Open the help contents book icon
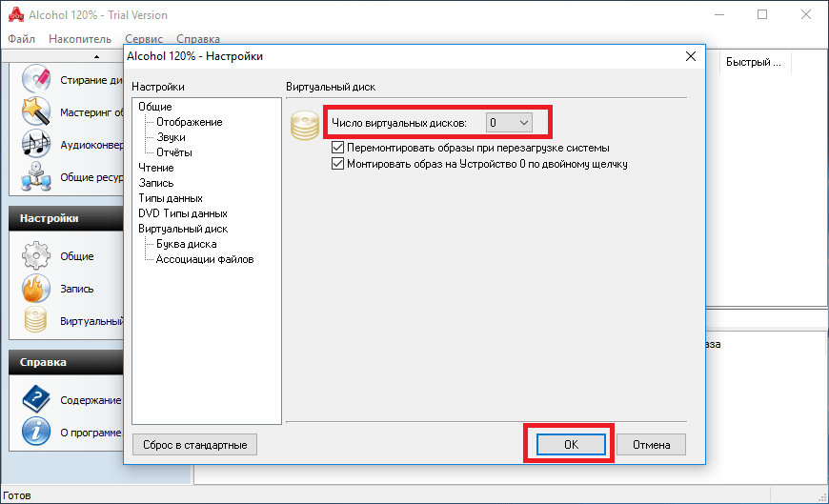Viewport: 829px width, 504px height. pos(36,400)
